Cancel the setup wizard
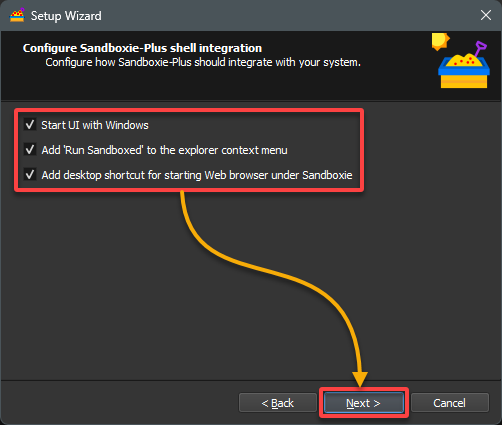Viewport: 502px width, 425px height. [450, 403]
